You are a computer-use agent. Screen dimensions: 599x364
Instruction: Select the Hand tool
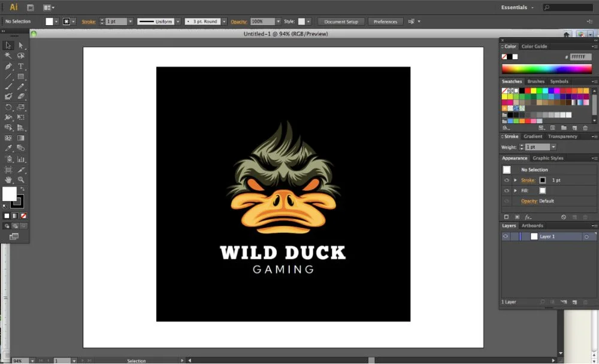[8, 180]
